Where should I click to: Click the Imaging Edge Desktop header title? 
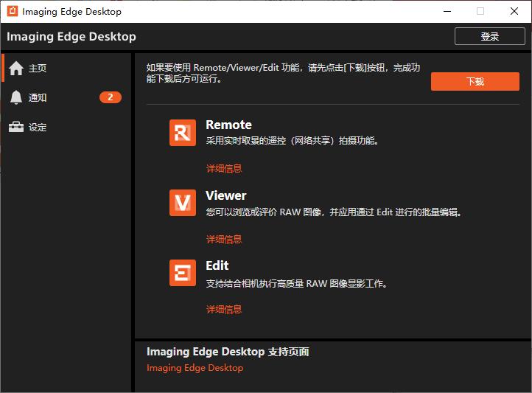71,36
